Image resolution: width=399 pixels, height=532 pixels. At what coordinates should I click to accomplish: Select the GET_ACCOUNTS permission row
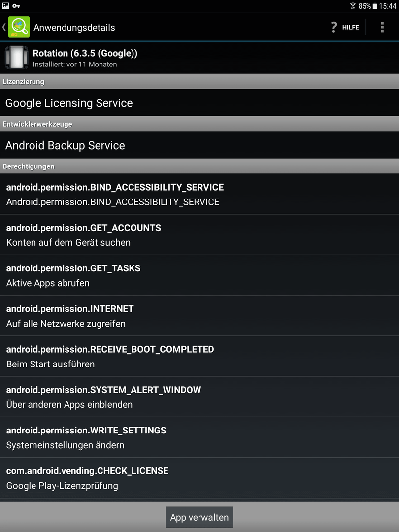(199, 235)
